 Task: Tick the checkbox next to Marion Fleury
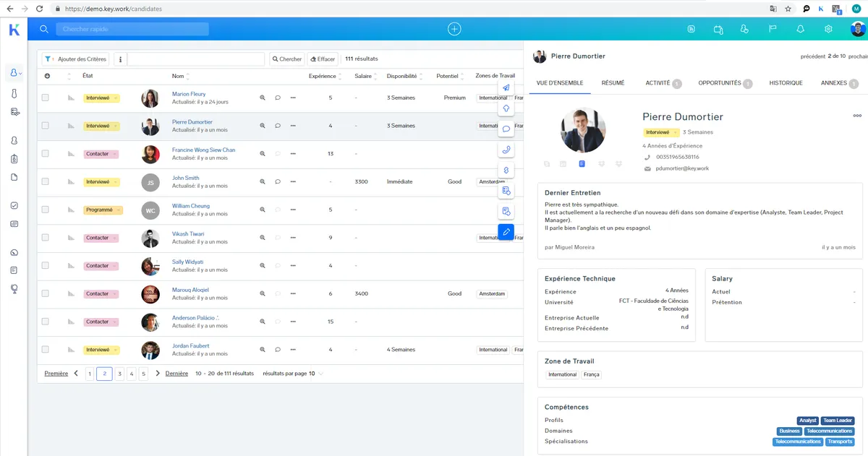coord(45,98)
